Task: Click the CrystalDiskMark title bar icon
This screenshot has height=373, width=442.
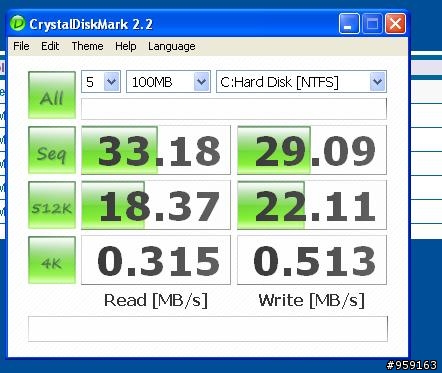Action: tap(17, 23)
